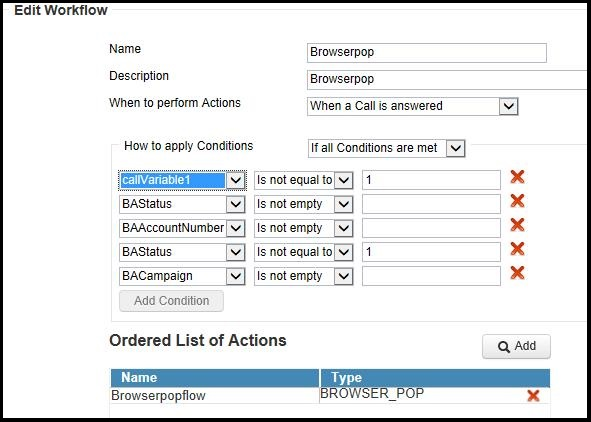Focus the Name field containing Browserpop
Viewport: 591px width, 422px height.
pyautogui.click(x=427, y=52)
